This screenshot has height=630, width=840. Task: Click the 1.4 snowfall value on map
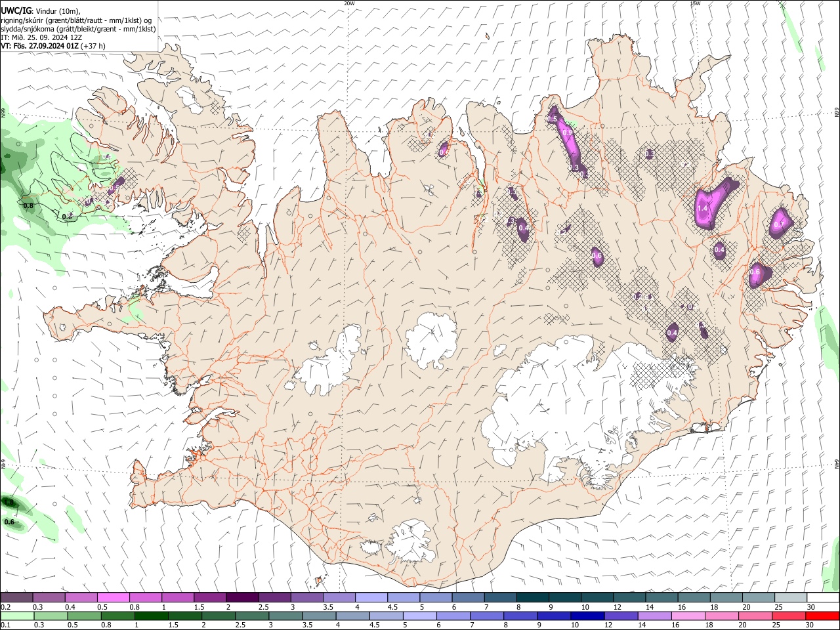[703, 208]
